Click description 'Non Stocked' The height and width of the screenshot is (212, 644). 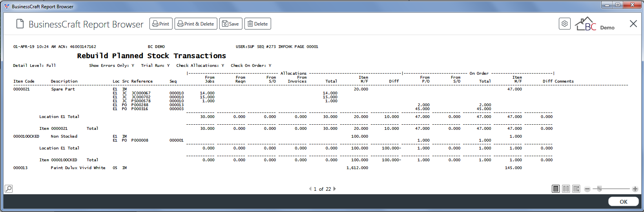[x=64, y=136]
